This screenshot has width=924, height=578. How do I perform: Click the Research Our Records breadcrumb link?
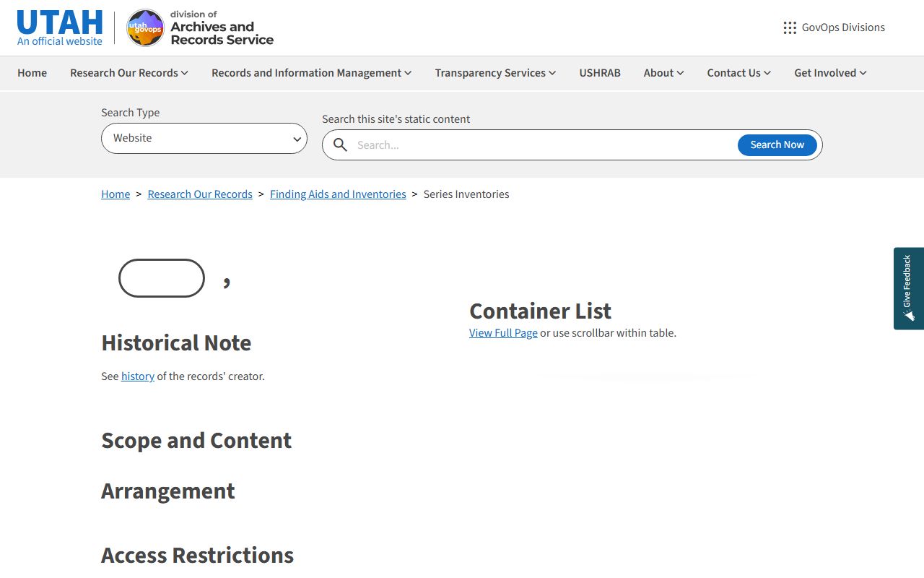coord(200,194)
